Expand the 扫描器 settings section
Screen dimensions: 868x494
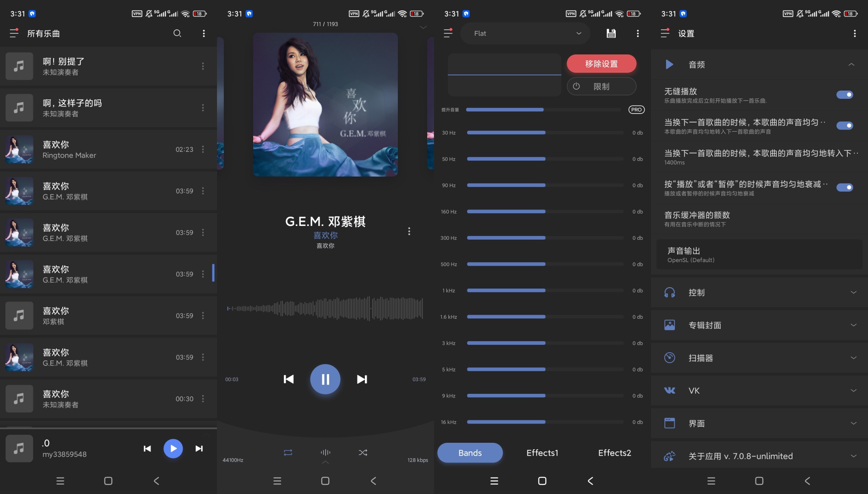coord(759,358)
